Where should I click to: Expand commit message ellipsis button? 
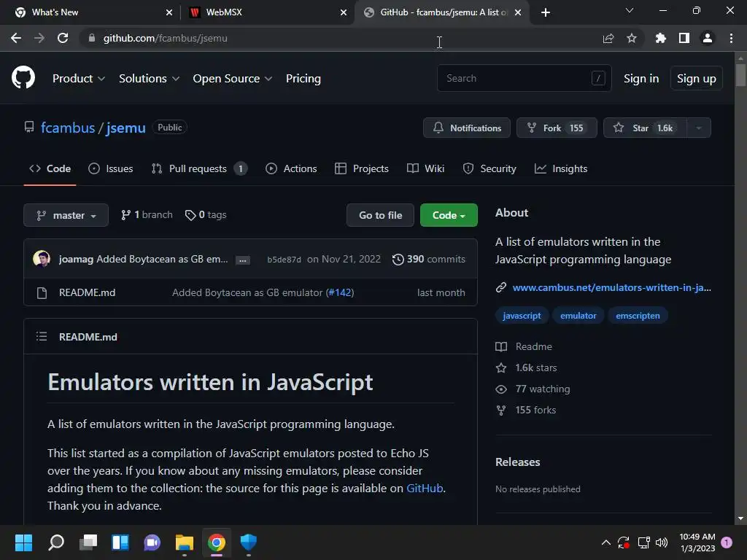tap(242, 260)
